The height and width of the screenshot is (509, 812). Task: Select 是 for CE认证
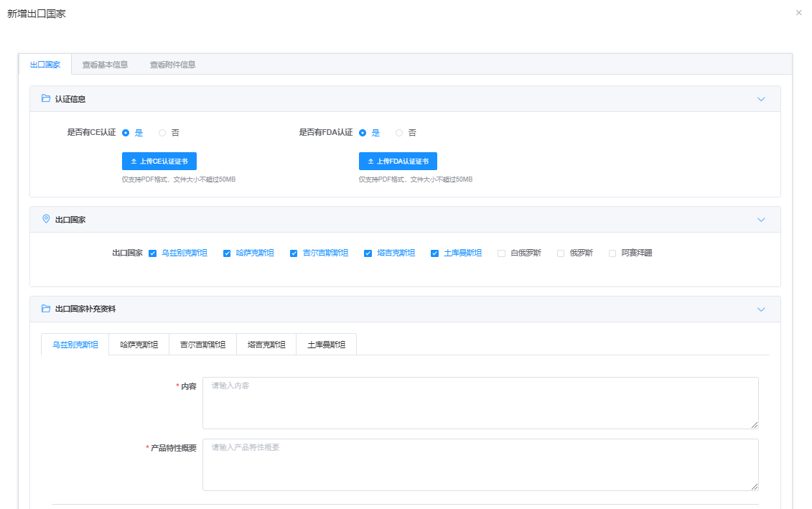tap(126, 133)
